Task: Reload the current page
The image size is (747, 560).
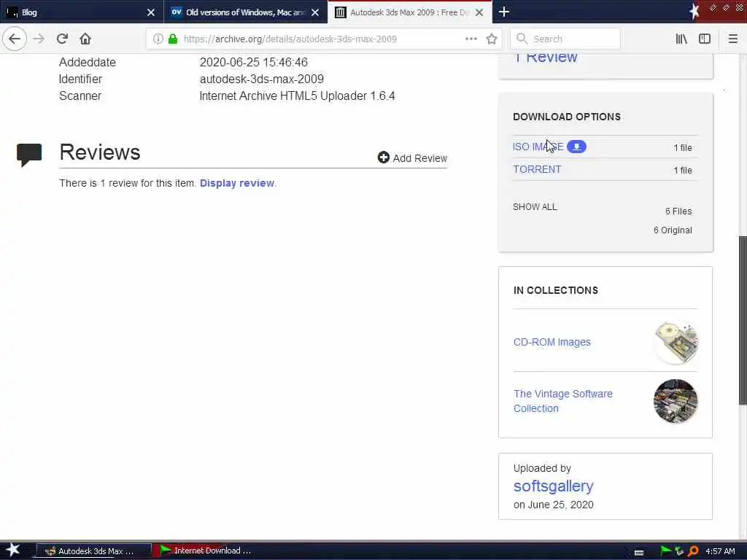Action: 63,39
